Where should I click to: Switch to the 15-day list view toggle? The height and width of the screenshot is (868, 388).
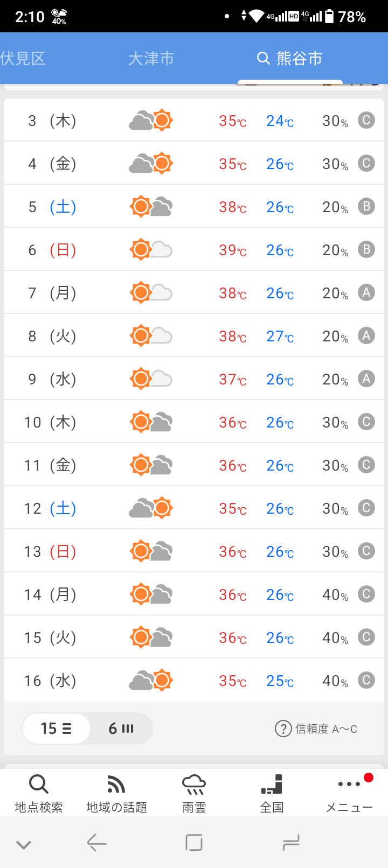56,729
